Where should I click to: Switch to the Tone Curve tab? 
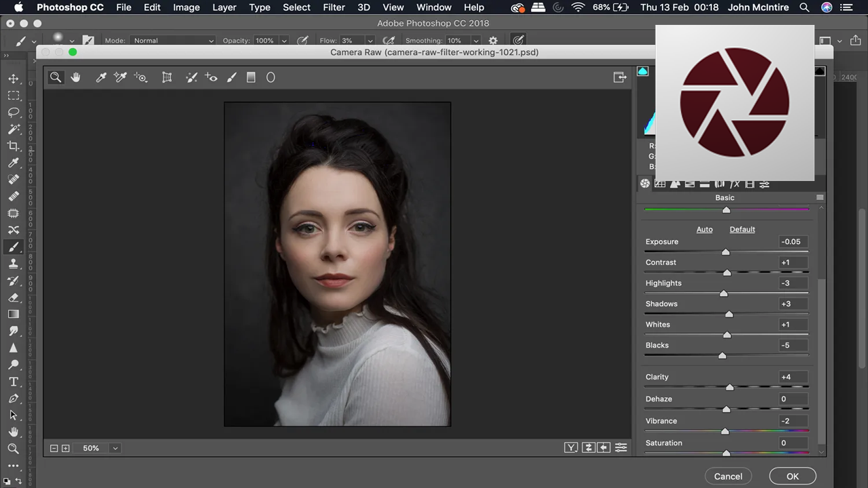pos(660,184)
